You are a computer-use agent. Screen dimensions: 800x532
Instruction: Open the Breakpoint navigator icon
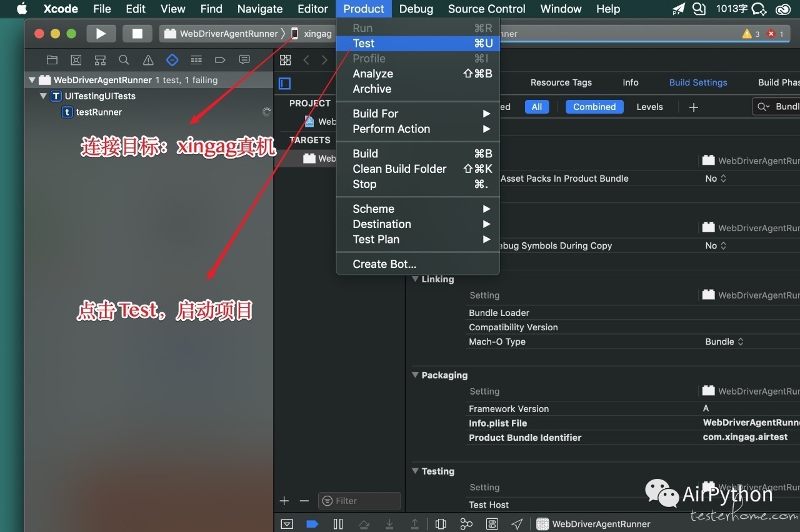[220, 60]
